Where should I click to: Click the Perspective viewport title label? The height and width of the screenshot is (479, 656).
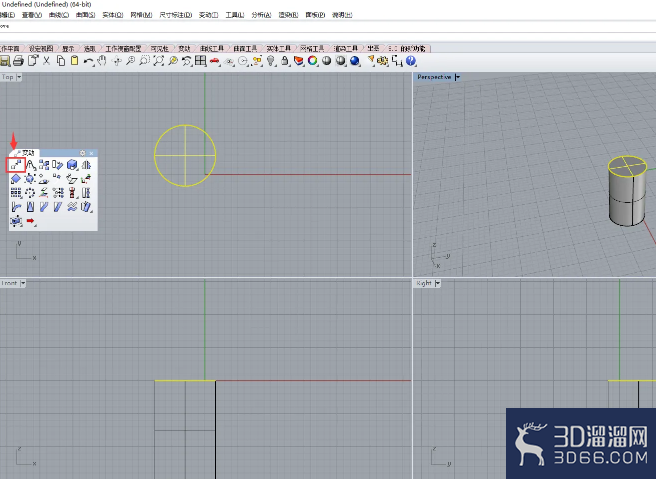(x=434, y=77)
